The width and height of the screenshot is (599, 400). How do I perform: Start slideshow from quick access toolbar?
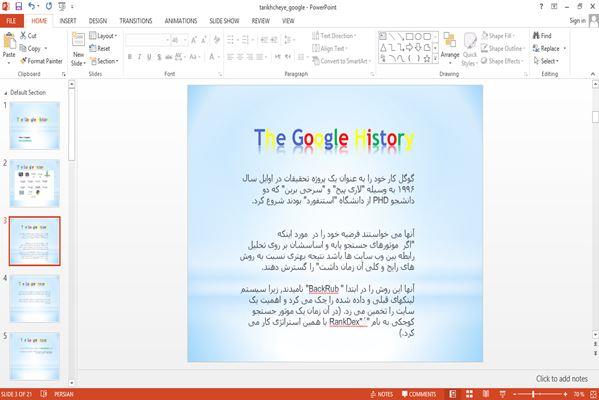pyautogui.click(x=62, y=6)
